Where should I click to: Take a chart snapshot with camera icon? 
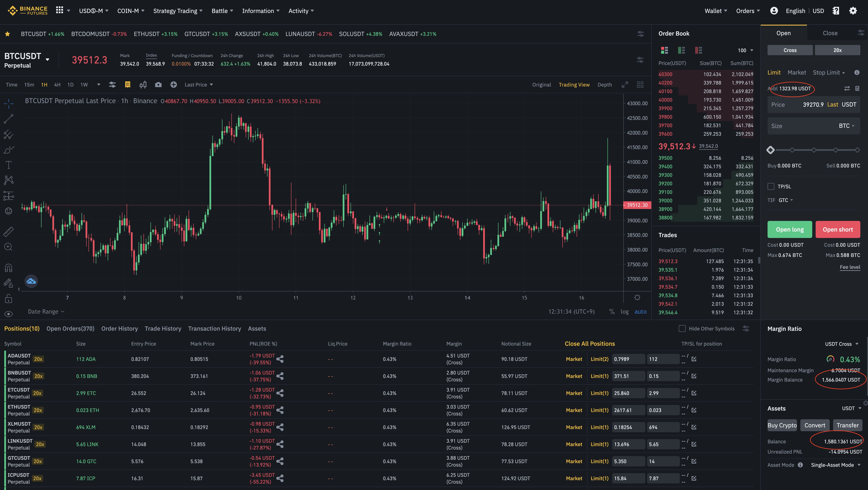pos(158,85)
